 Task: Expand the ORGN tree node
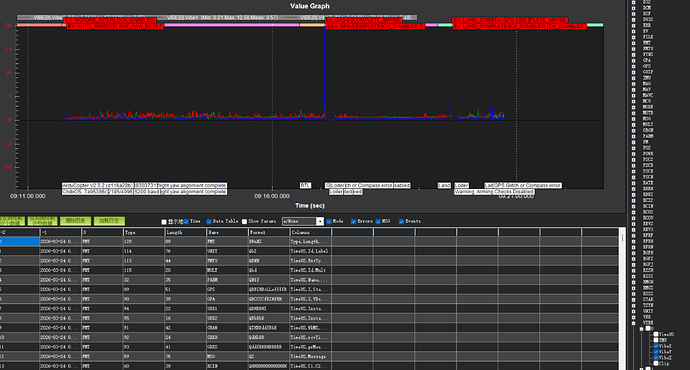(x=633, y=130)
